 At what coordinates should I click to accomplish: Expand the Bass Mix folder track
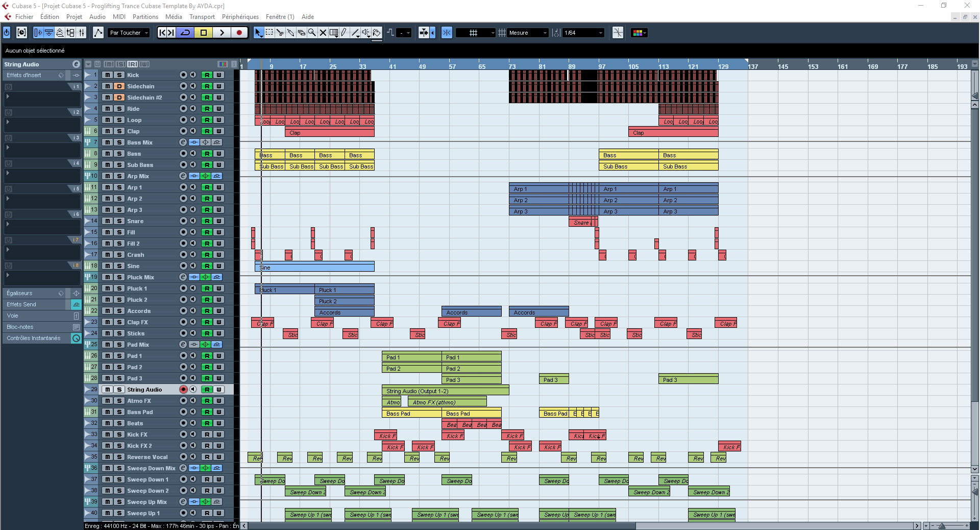pos(88,142)
